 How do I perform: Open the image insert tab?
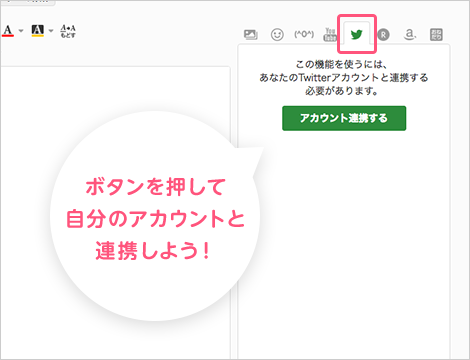click(251, 34)
